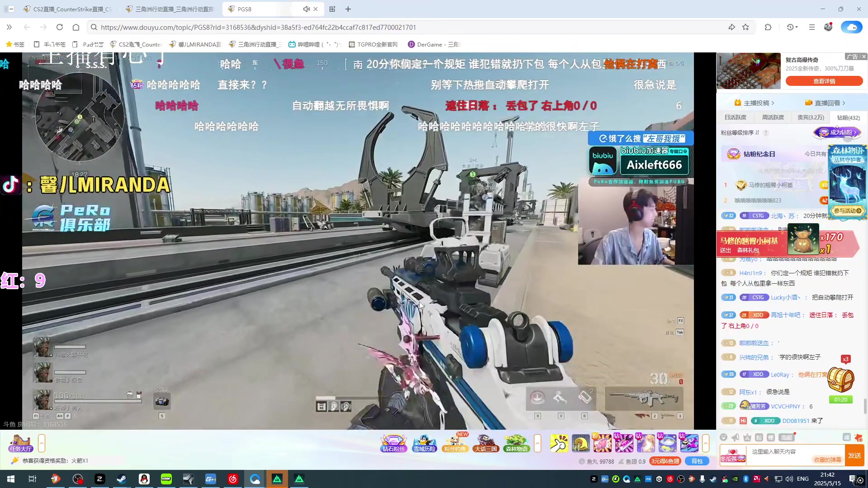Open the 大话三国 game icon
Viewport: 868px width, 488px height.
click(486, 443)
